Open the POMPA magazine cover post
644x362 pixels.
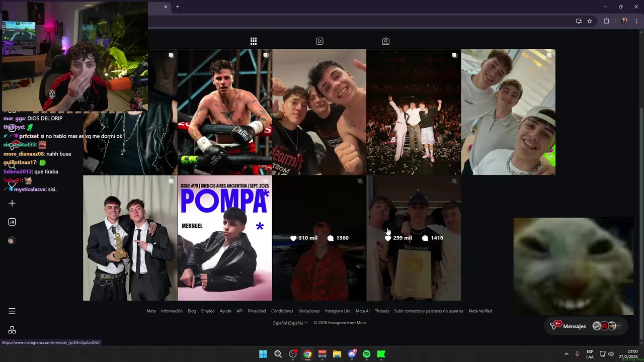225,238
